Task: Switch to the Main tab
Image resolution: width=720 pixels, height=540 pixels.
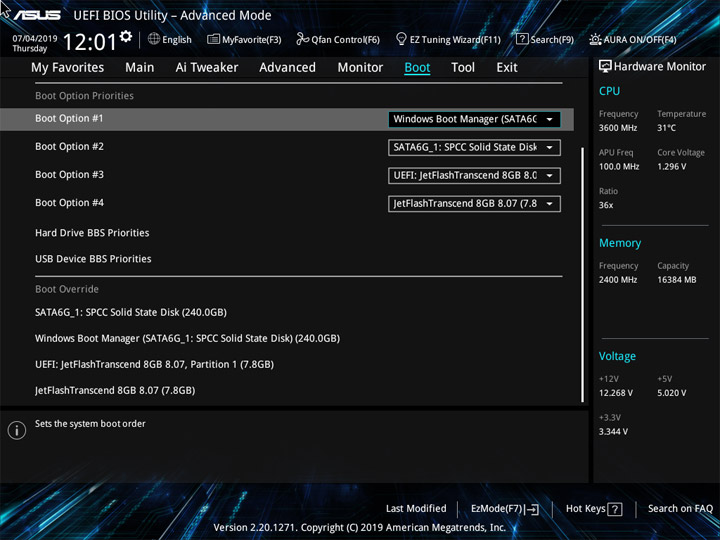Action: (140, 68)
